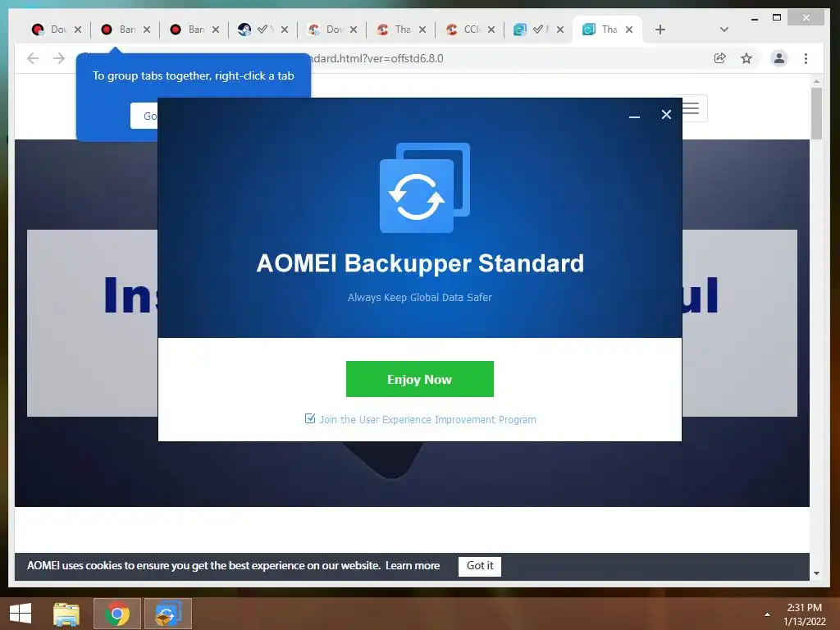This screenshot has width=840, height=630.
Task: Open the Chrome three-dot menu
Action: click(x=806, y=58)
